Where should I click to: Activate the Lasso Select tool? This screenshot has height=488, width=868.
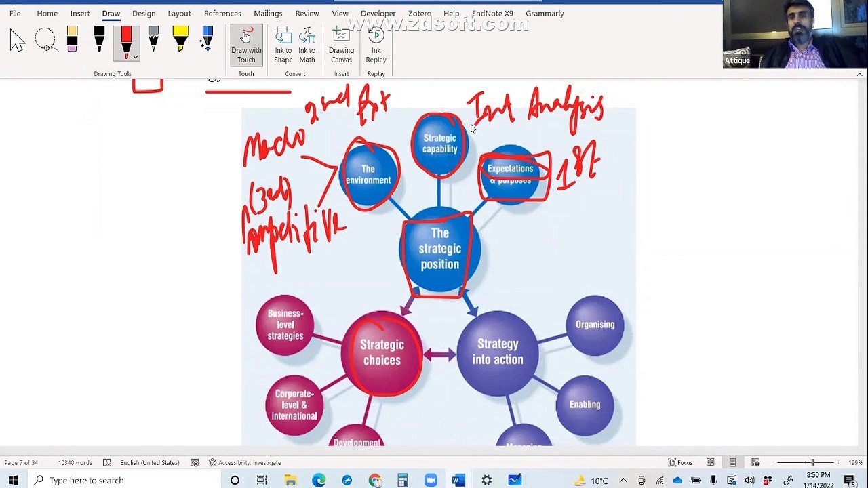pos(45,41)
